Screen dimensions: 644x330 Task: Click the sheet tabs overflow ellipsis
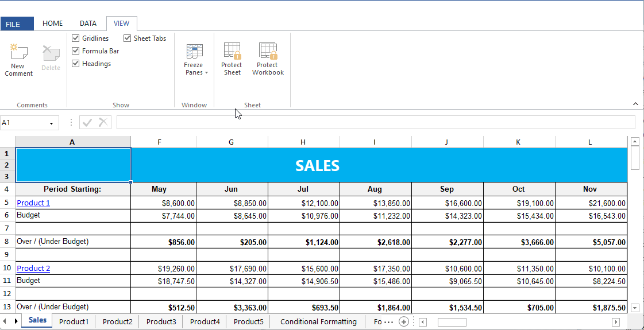tap(388, 322)
